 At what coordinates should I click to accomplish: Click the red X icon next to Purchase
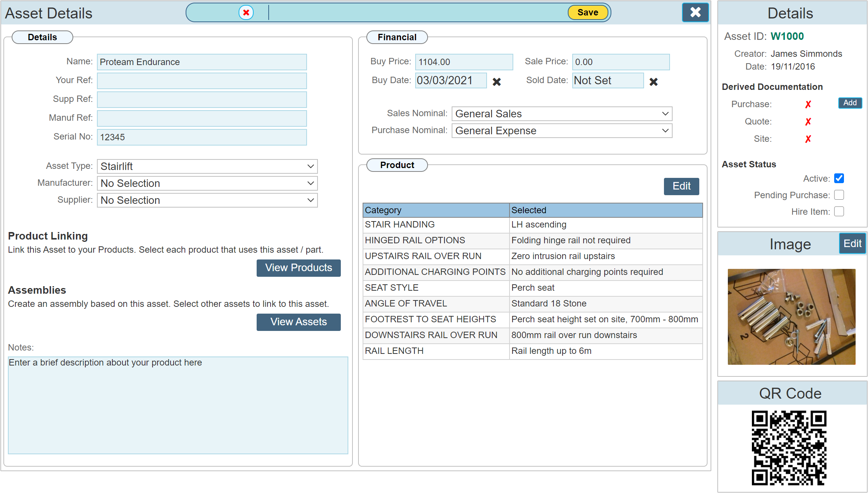click(x=808, y=103)
